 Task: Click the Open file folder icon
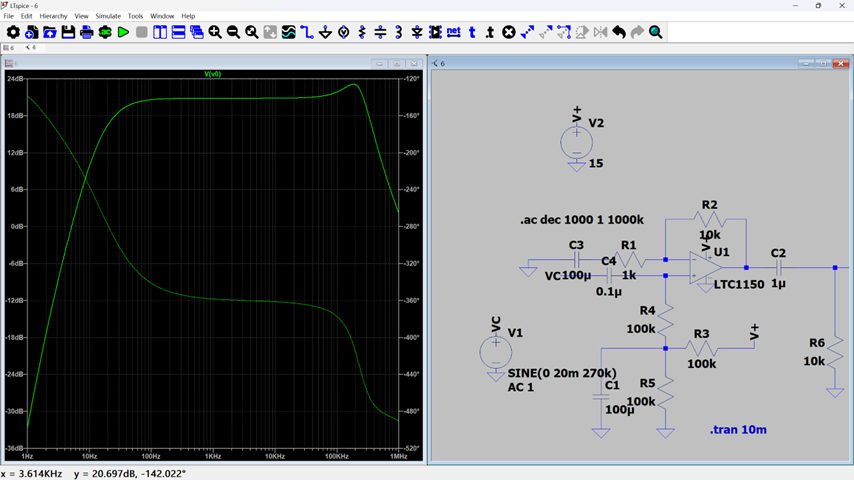point(50,32)
